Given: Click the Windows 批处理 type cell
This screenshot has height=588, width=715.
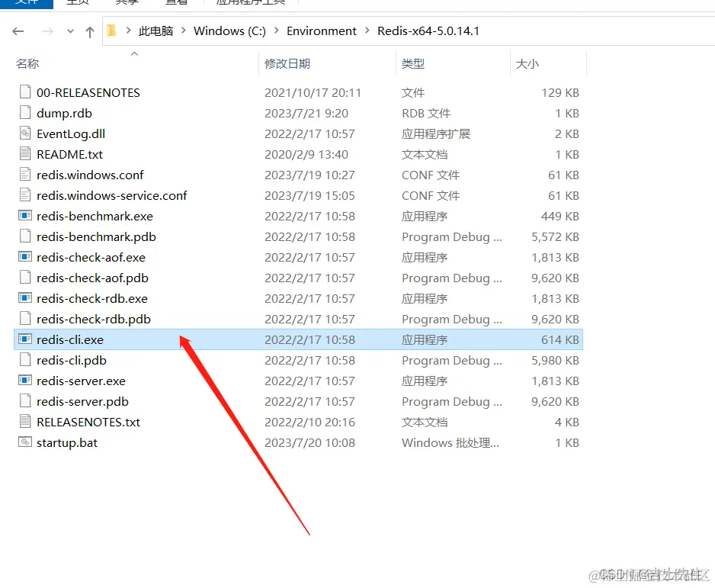Looking at the screenshot, I should pyautogui.click(x=450, y=442).
